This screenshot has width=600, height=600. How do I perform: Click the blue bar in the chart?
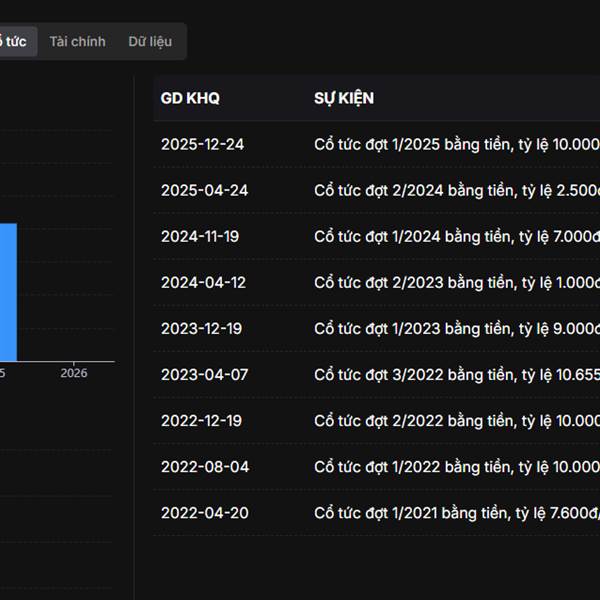pyautogui.click(x=8, y=290)
